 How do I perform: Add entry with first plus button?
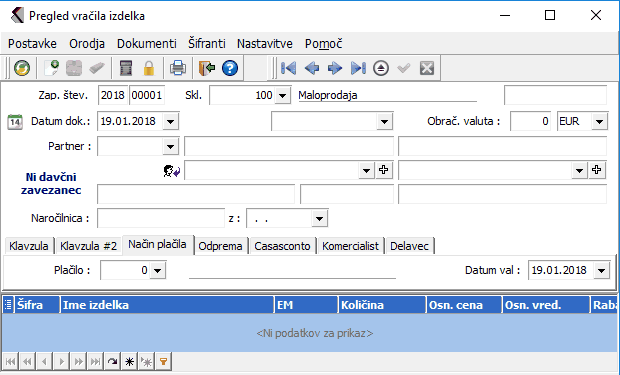coord(384,170)
